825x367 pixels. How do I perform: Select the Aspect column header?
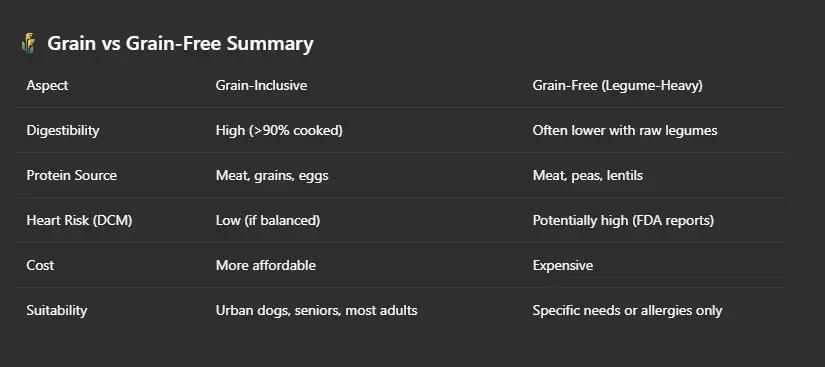[47, 85]
